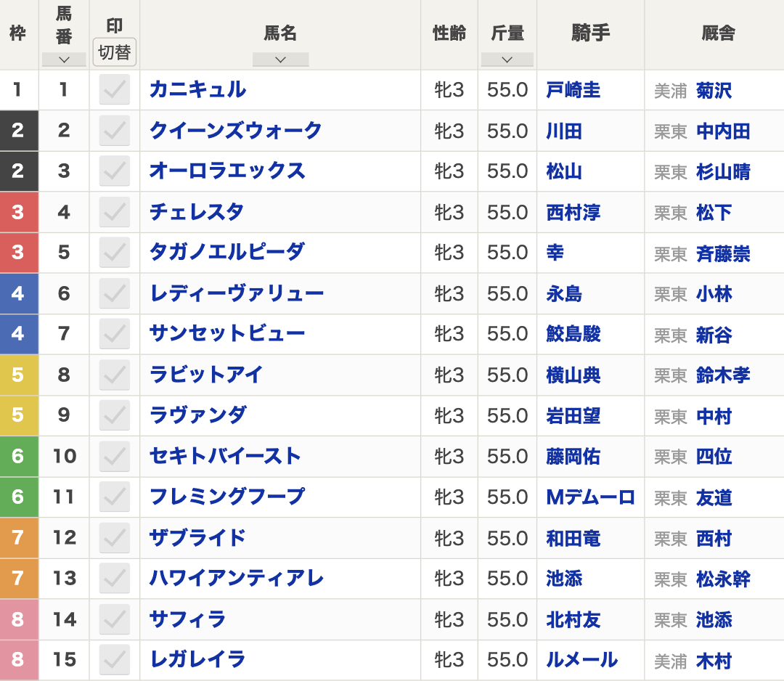Open jockey profile Mデムーロ
Viewport: 784px width, 681px height.
pos(590,497)
